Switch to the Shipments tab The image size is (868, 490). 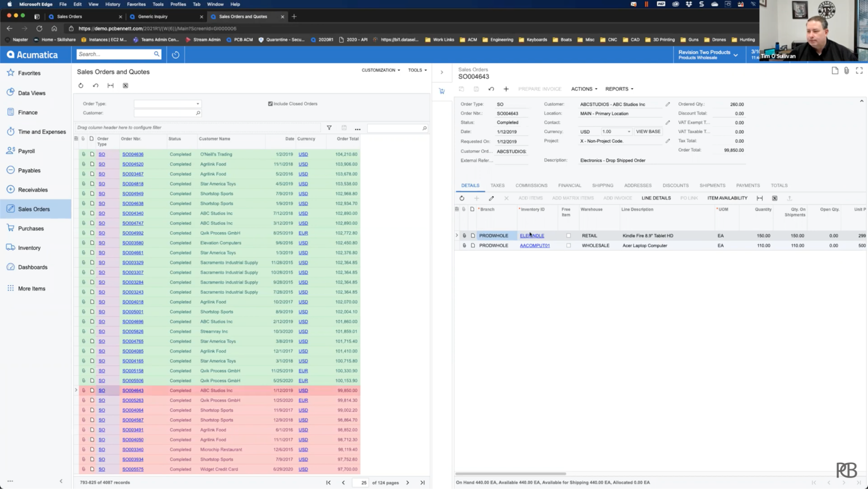pos(712,185)
